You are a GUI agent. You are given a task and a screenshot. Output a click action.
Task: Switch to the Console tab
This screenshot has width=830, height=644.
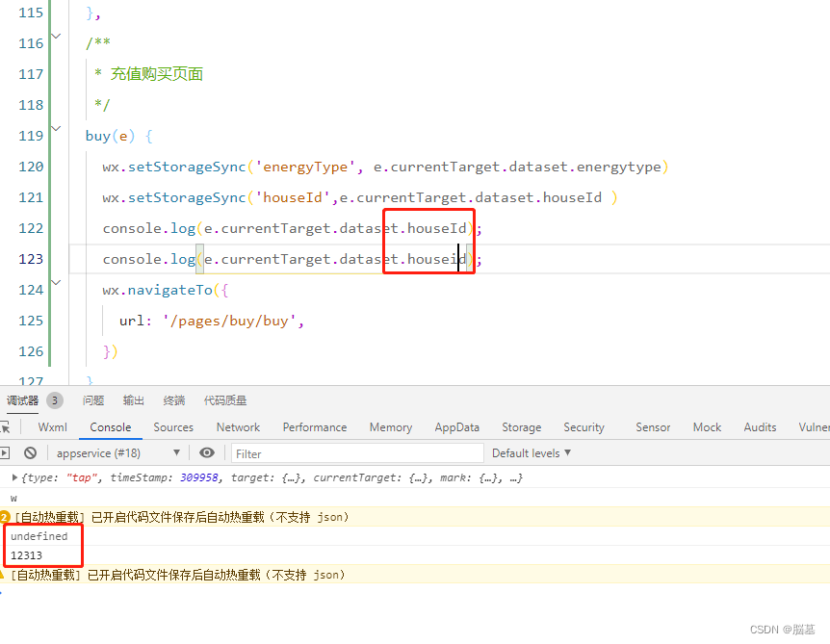pyautogui.click(x=110, y=427)
